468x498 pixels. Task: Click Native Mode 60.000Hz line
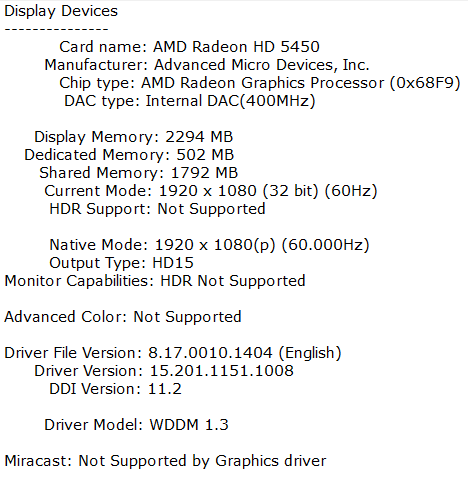point(209,245)
